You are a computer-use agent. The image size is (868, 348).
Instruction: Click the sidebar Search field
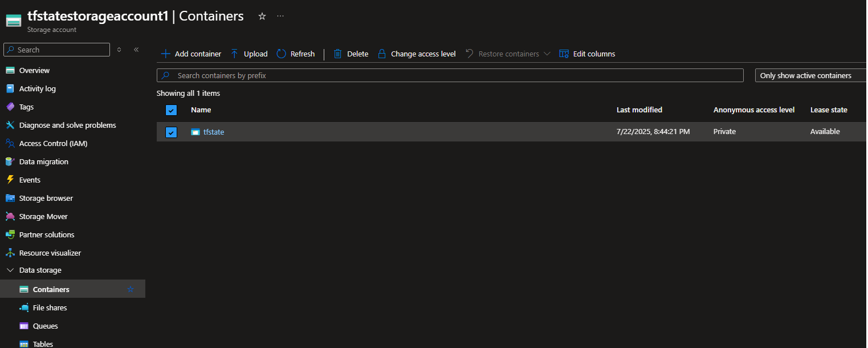pyautogui.click(x=57, y=50)
